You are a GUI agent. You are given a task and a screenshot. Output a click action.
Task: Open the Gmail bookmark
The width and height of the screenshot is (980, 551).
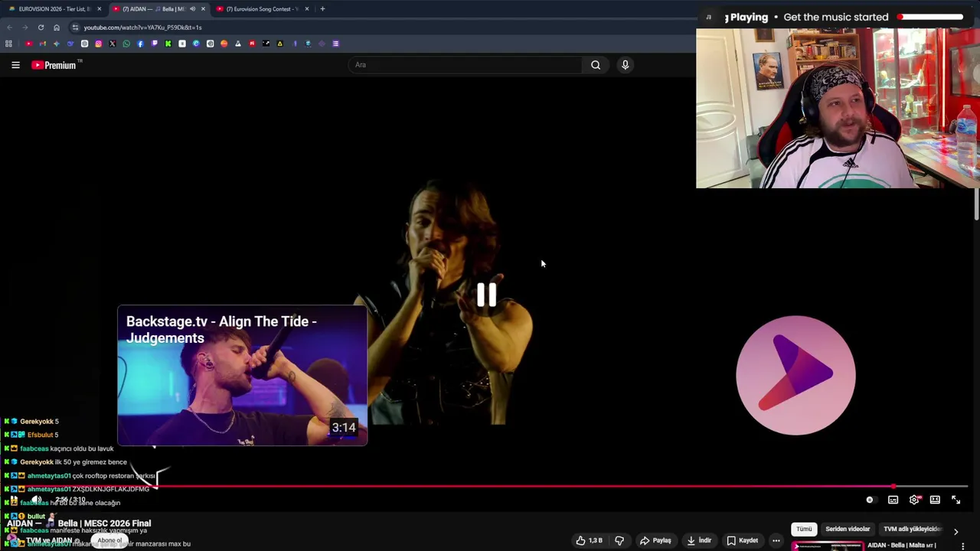click(43, 44)
